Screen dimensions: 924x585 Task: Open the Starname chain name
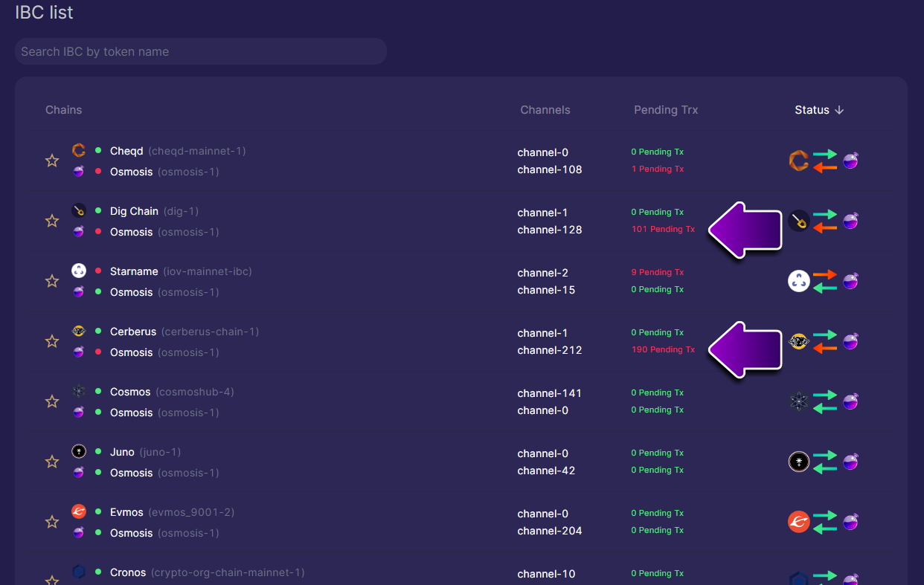(x=134, y=271)
